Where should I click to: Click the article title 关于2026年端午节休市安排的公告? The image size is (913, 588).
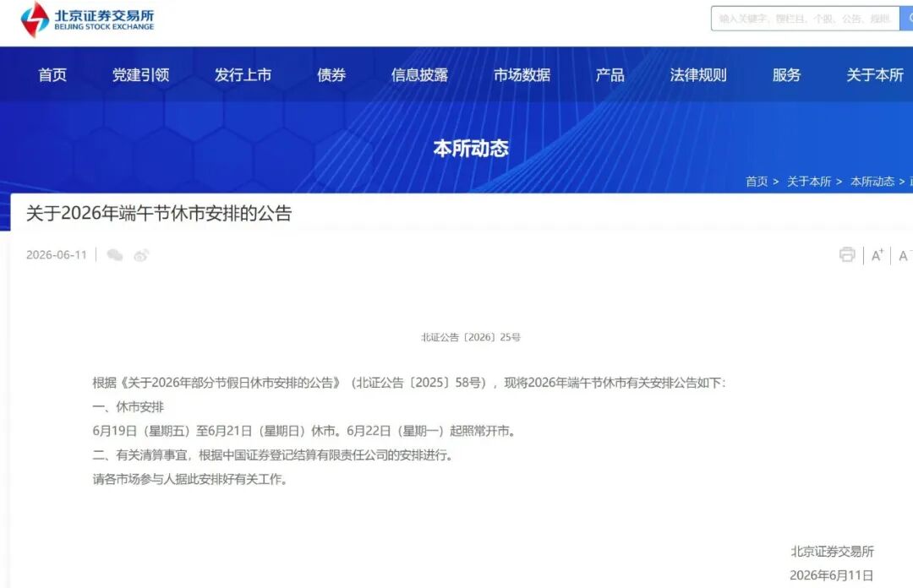pyautogui.click(x=159, y=213)
